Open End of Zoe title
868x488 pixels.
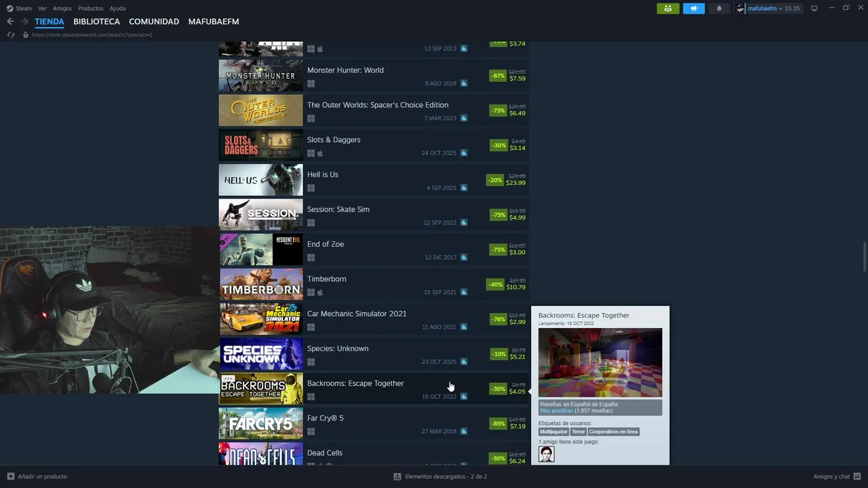tap(325, 244)
